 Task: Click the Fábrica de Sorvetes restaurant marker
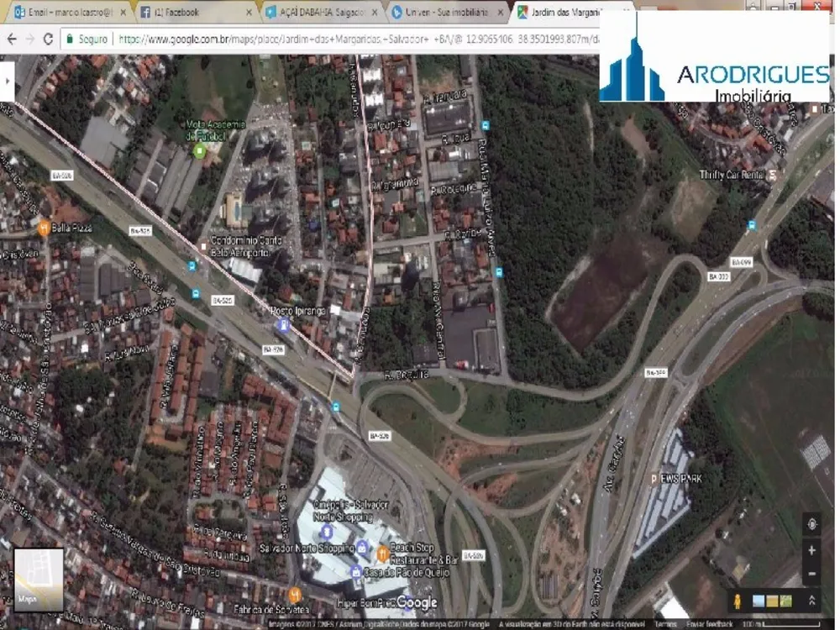[295, 595]
